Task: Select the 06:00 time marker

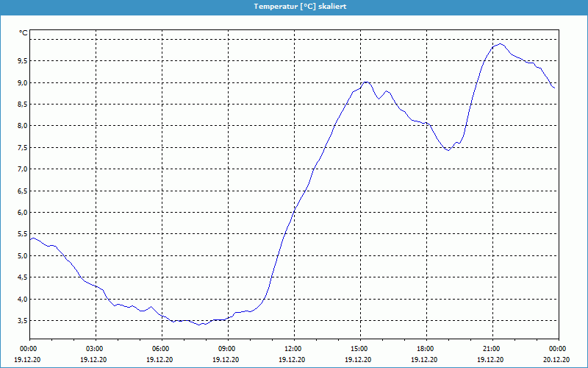Action: (x=161, y=348)
